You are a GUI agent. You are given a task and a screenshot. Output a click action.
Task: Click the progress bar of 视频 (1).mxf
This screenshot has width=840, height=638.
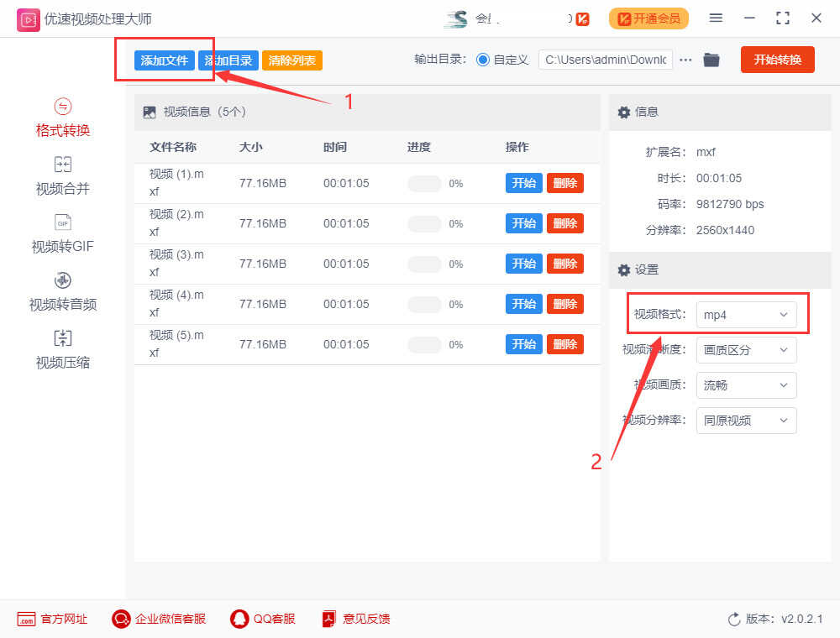pyautogui.click(x=424, y=183)
